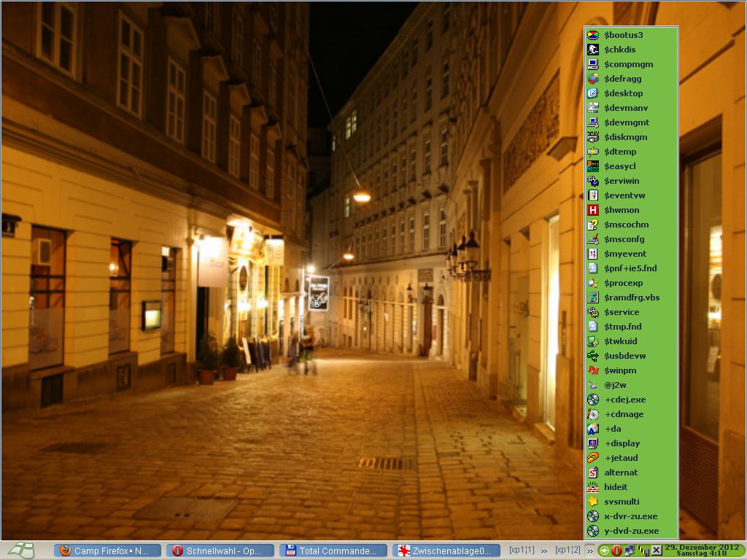Expand the [xp1|2] toolbar chevron
This screenshot has width=747, height=560.
pyautogui.click(x=589, y=551)
